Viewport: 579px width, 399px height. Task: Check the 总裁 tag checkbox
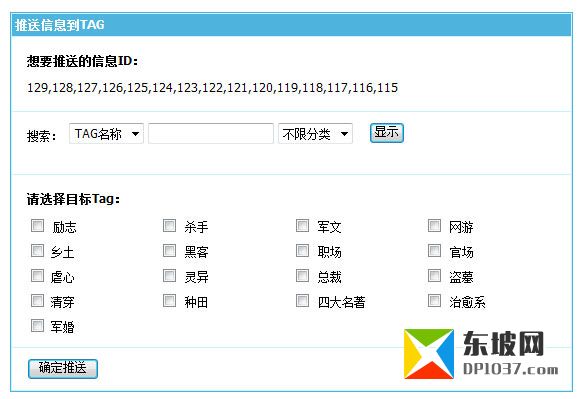tap(302, 275)
